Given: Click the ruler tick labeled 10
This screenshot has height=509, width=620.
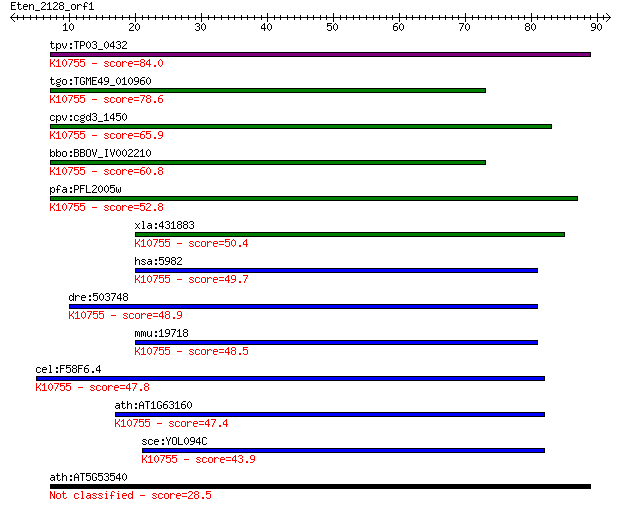Looking at the screenshot, I should click(69, 27).
